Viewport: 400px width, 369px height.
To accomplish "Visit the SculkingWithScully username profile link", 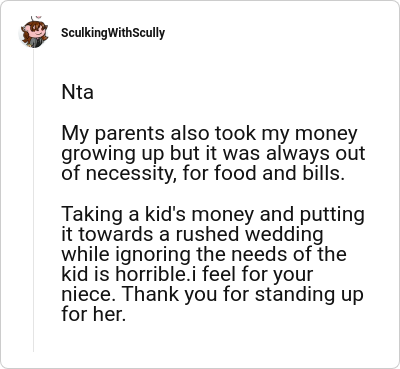I will click(x=113, y=33).
